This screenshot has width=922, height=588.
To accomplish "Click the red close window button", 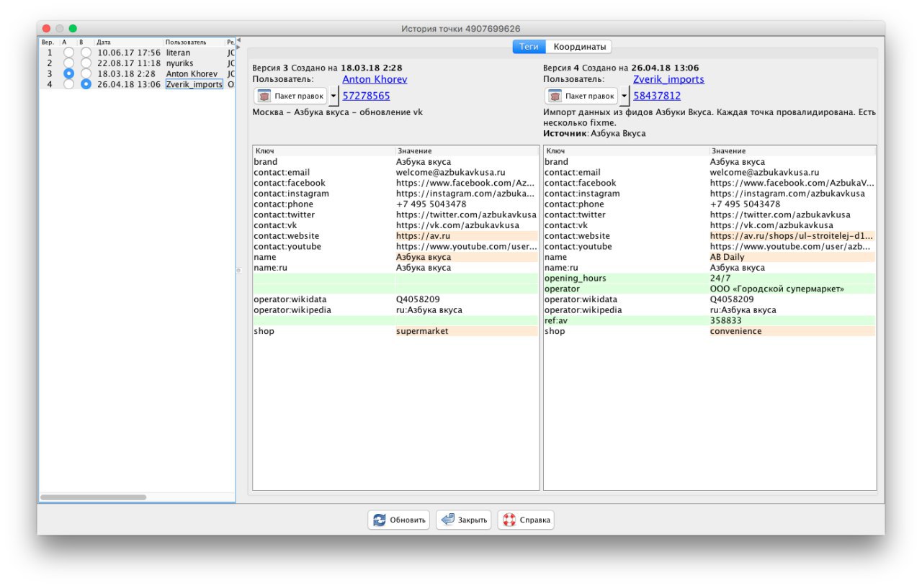I will click(x=47, y=28).
